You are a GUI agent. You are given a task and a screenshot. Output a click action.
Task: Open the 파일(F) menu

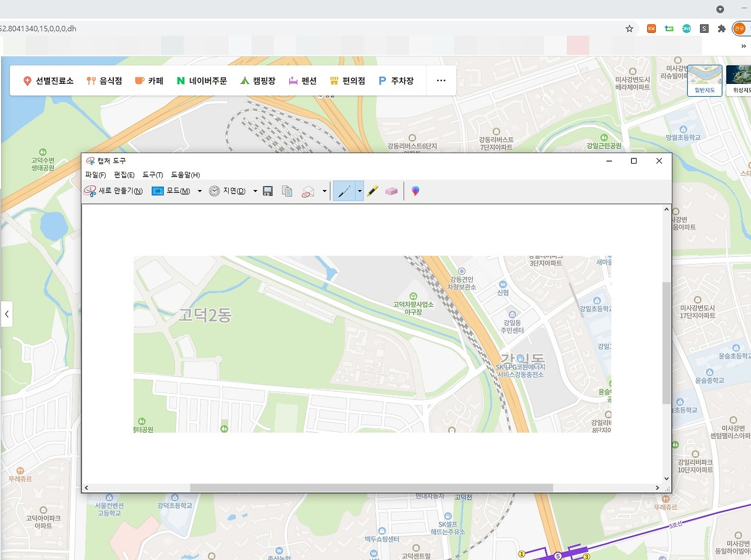pyautogui.click(x=96, y=175)
